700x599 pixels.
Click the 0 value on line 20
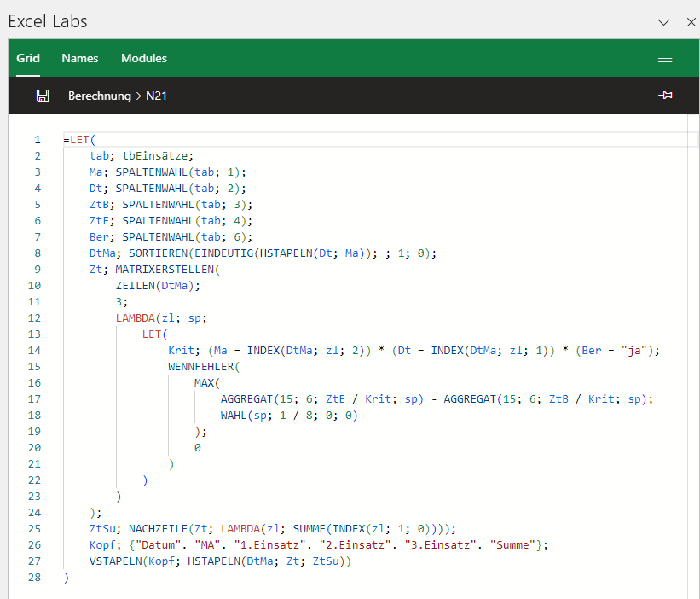tap(197, 448)
